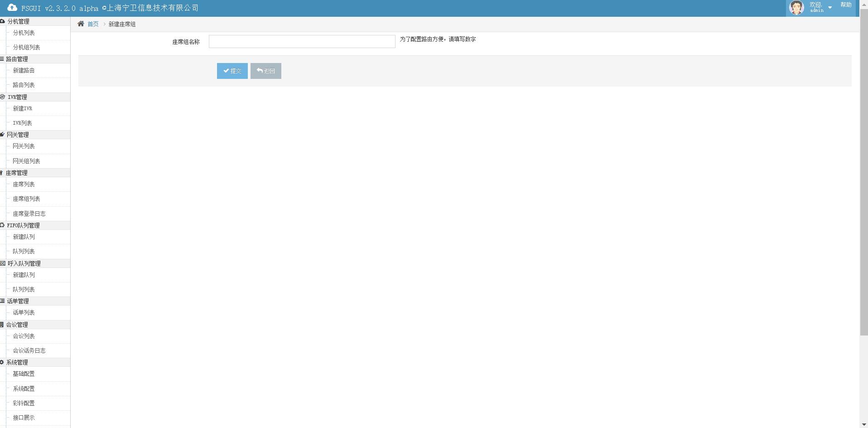Click the page vertical scrollbar
Viewport: 868px width, 428px height.
pos(863,181)
